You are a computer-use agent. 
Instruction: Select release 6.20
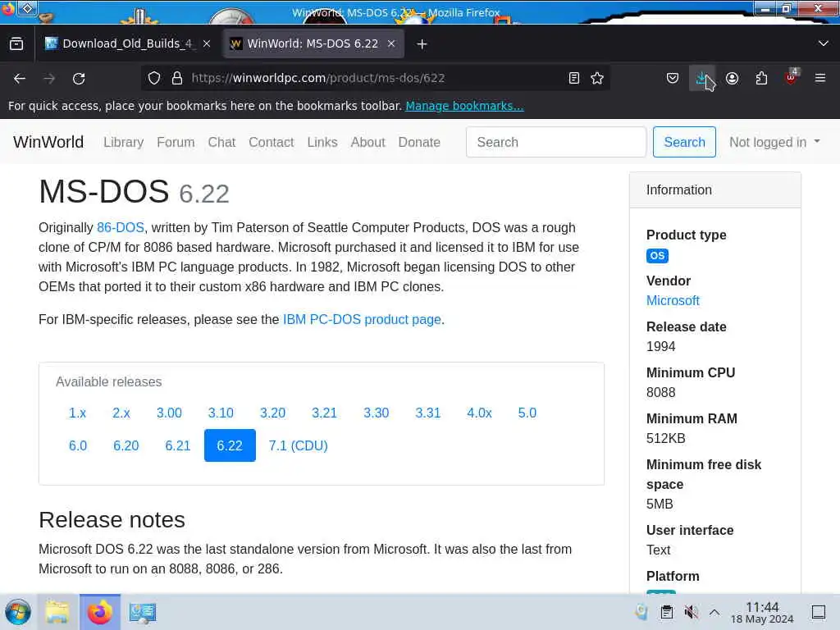click(x=126, y=445)
